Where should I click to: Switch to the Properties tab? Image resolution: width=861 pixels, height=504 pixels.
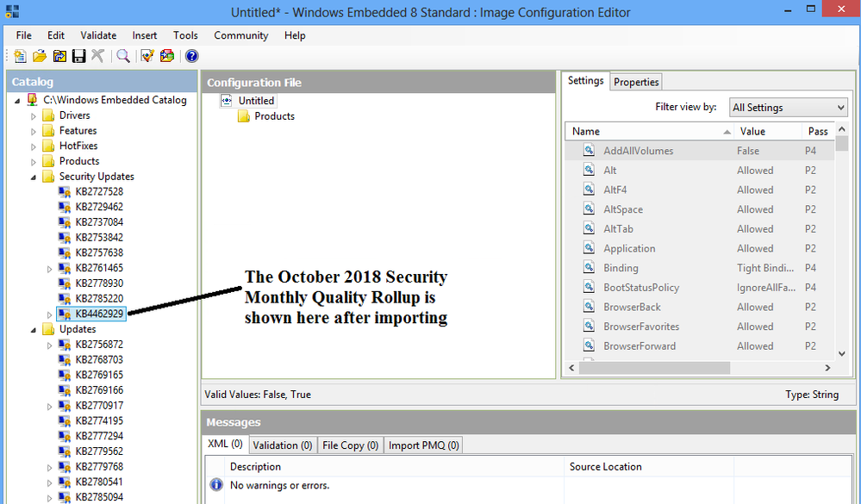pyautogui.click(x=636, y=82)
